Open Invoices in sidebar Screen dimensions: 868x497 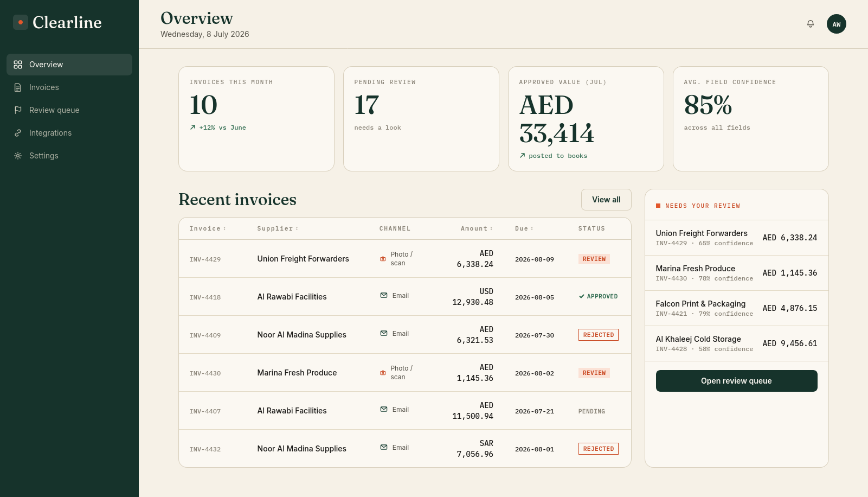pos(69,87)
